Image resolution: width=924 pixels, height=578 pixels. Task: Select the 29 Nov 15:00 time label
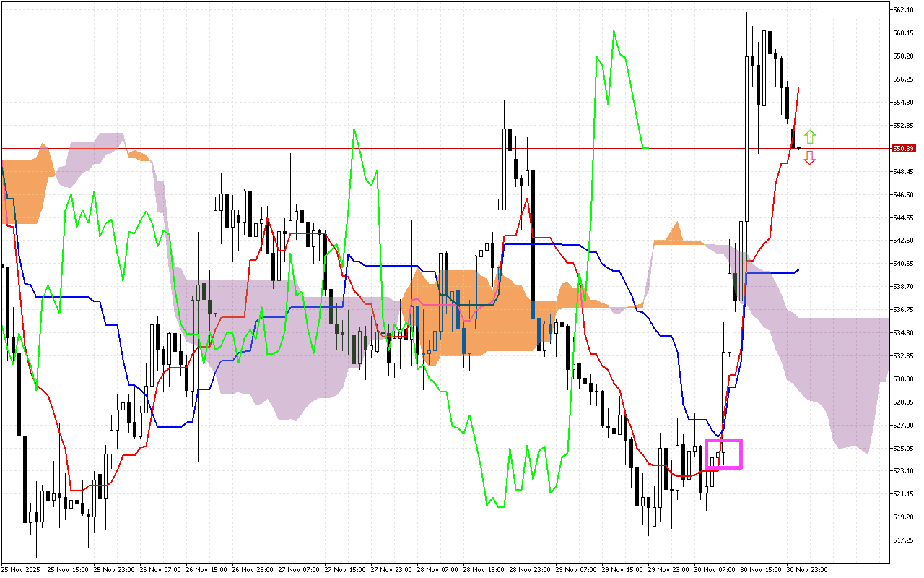[622, 569]
